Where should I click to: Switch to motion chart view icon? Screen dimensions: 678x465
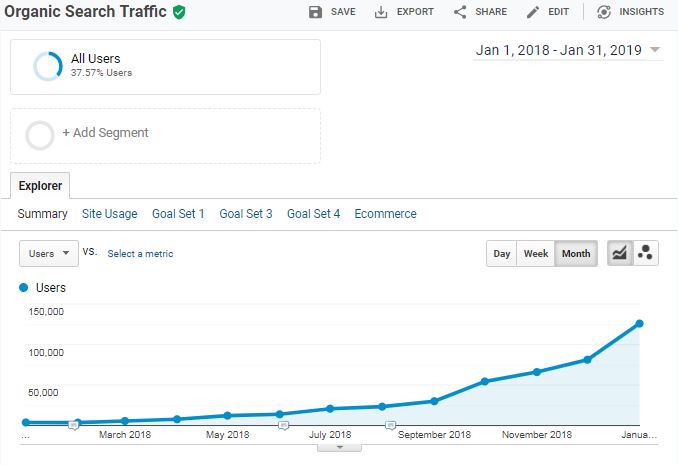pyautogui.click(x=645, y=254)
